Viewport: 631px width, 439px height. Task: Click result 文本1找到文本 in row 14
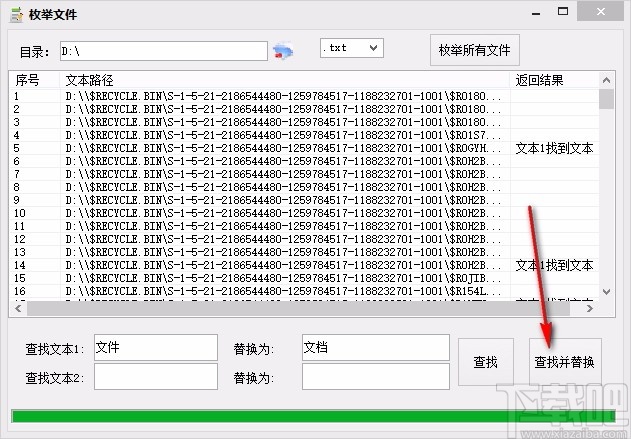(x=555, y=265)
